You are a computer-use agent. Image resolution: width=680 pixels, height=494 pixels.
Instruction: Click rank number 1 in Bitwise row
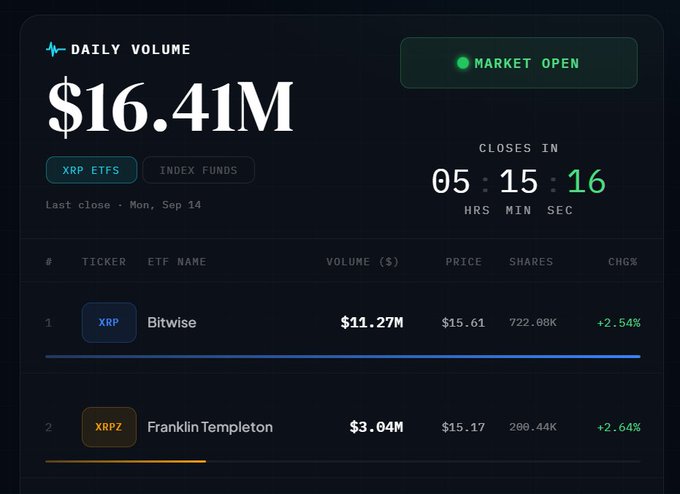49,323
